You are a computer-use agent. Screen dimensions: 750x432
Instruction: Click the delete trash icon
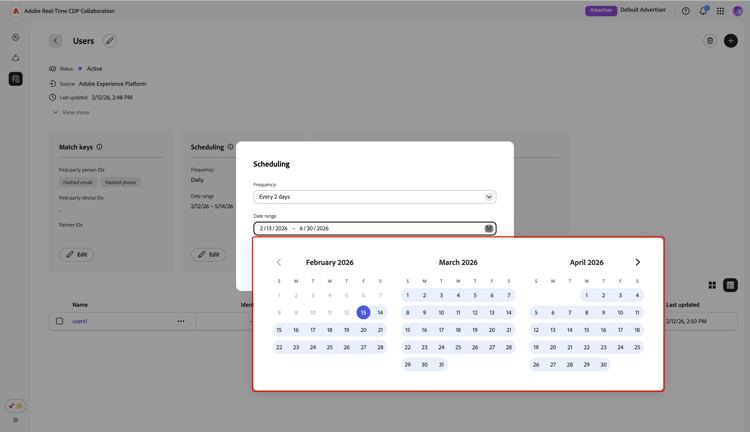[710, 41]
